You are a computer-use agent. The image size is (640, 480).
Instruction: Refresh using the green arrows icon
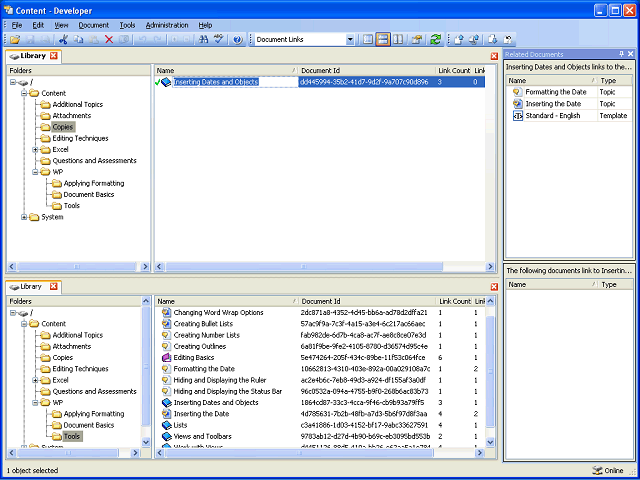point(436,39)
